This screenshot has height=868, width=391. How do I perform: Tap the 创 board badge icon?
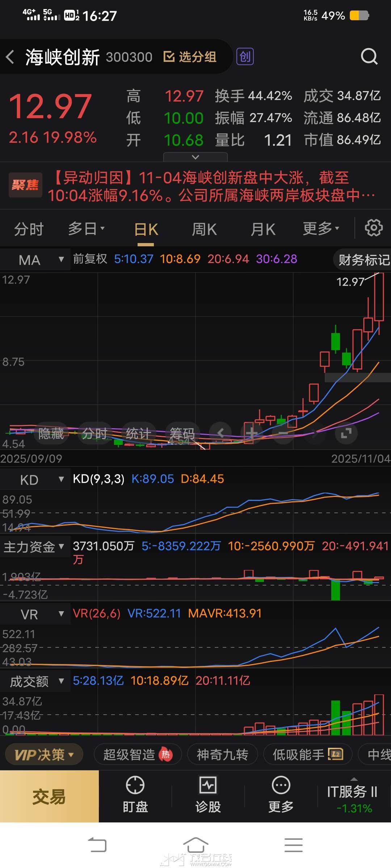pyautogui.click(x=245, y=57)
